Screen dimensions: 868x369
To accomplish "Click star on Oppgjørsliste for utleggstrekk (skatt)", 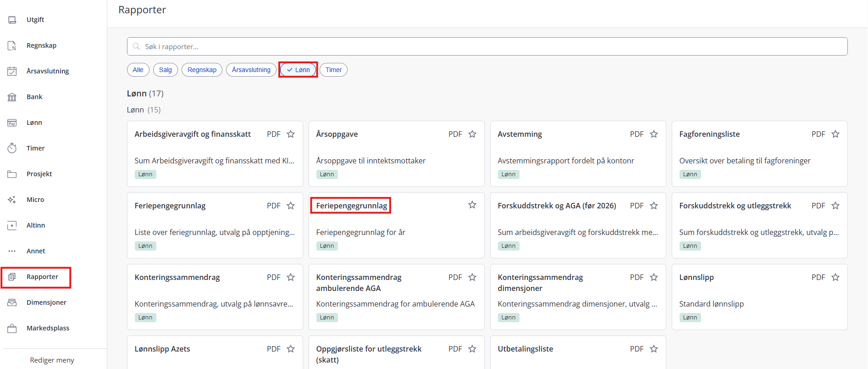I will click(x=472, y=349).
